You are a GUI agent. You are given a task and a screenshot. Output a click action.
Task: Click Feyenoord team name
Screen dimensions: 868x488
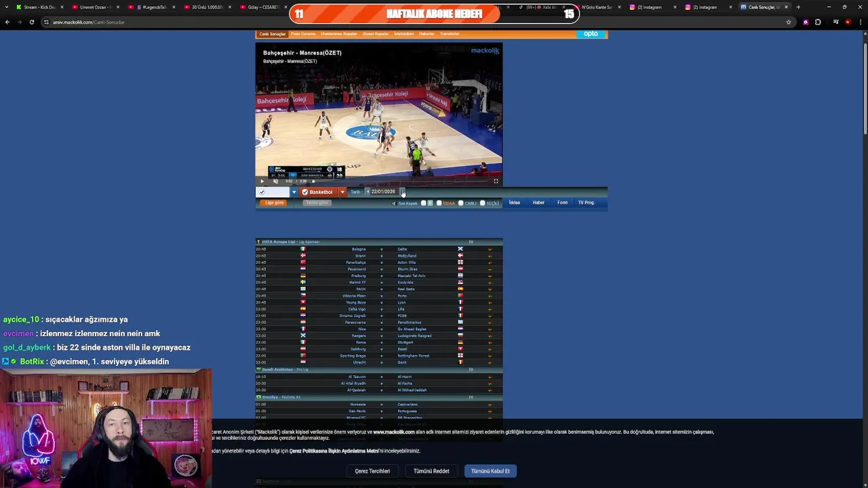click(356, 269)
